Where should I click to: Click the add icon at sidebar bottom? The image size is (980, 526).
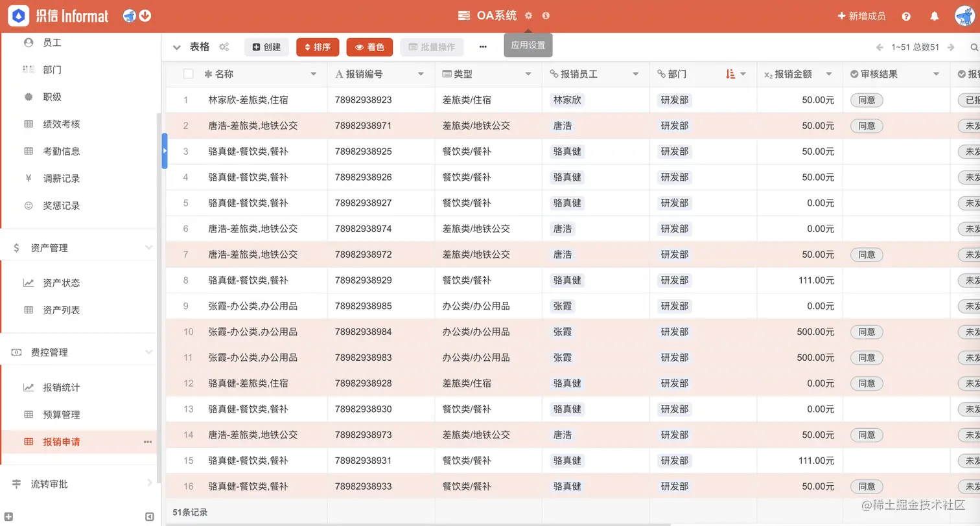click(9, 517)
